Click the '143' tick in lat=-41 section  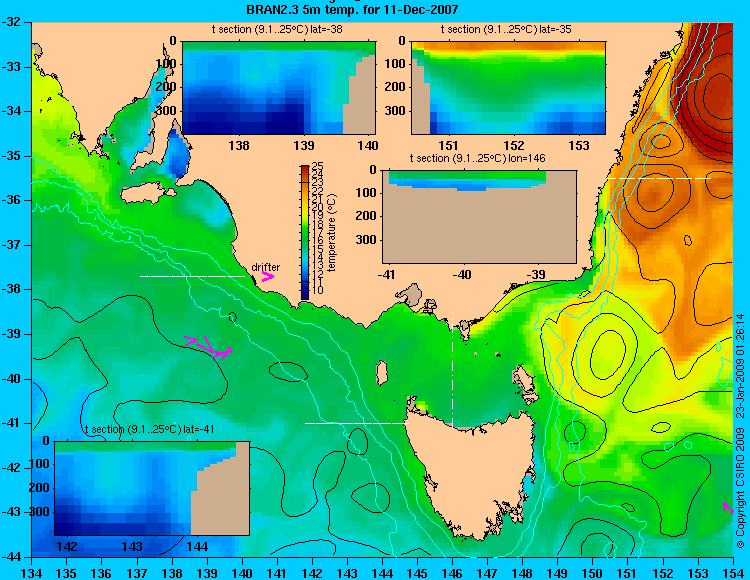pos(132,547)
